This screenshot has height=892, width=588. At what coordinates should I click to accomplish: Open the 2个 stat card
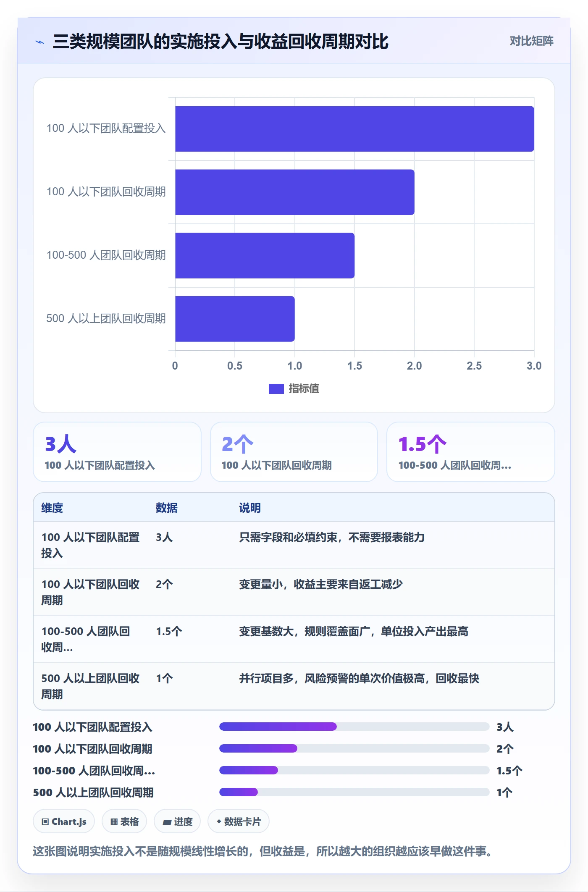pos(294,452)
